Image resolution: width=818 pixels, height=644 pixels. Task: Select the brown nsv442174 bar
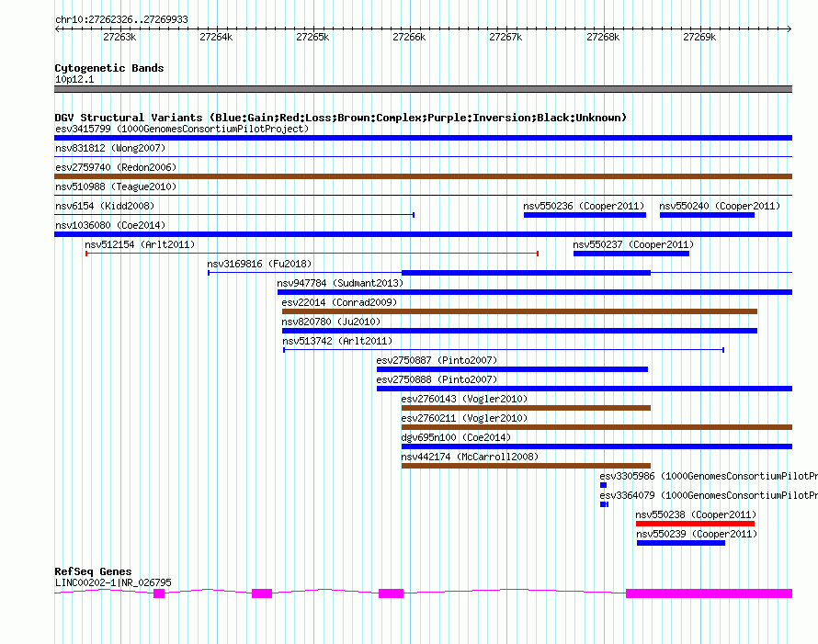(x=526, y=466)
